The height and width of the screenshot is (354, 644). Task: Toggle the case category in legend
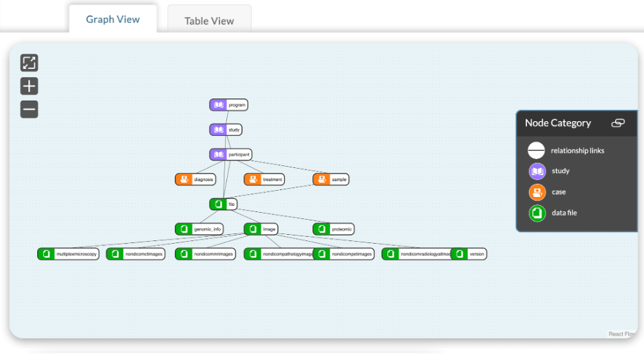pos(537,192)
